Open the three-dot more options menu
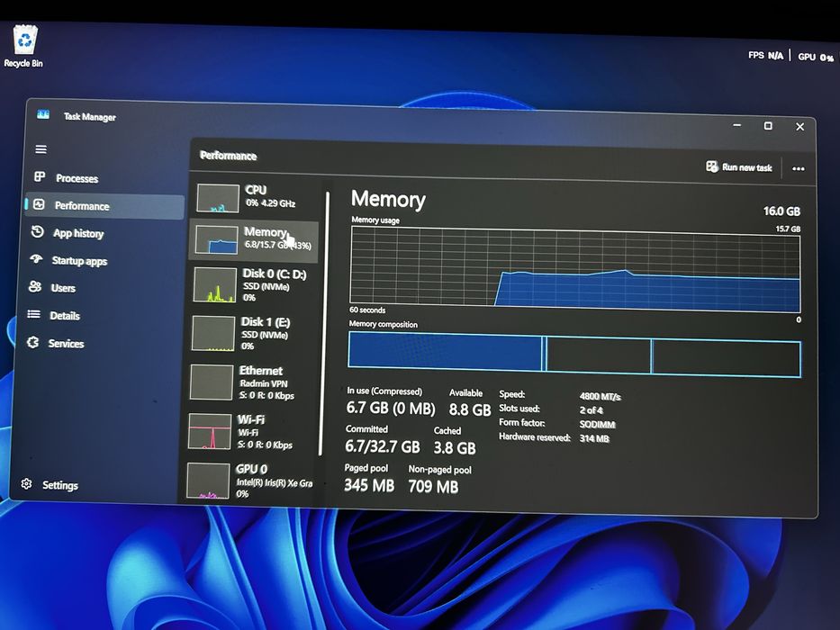This screenshot has height=630, width=840. coord(799,169)
